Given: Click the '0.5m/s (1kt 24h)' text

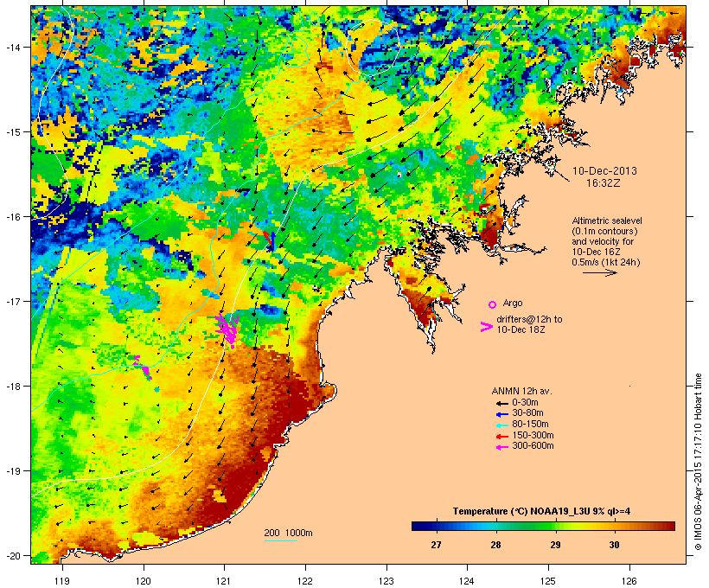Looking at the screenshot, I should coord(606,262).
